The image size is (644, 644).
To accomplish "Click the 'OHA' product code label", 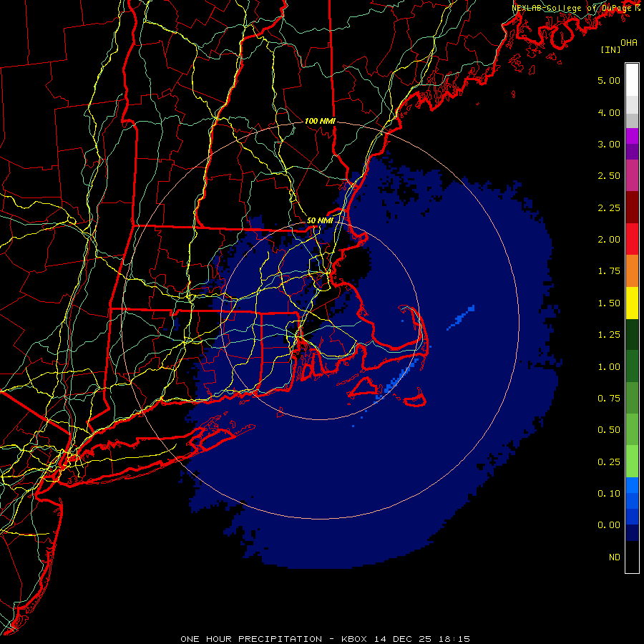I will coord(629,43).
